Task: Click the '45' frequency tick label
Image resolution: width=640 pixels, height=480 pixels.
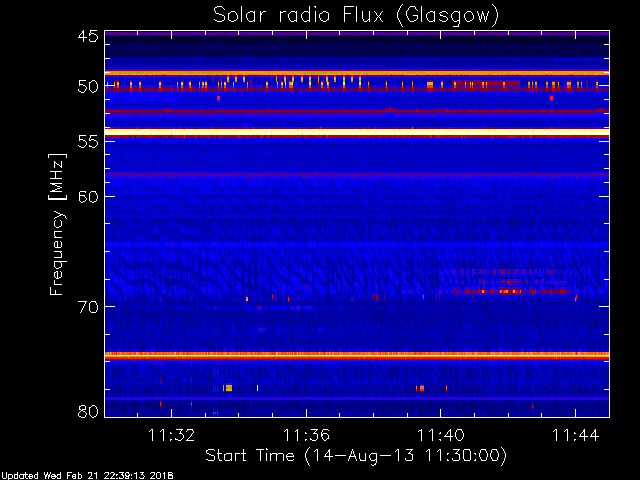Action: [x=88, y=36]
